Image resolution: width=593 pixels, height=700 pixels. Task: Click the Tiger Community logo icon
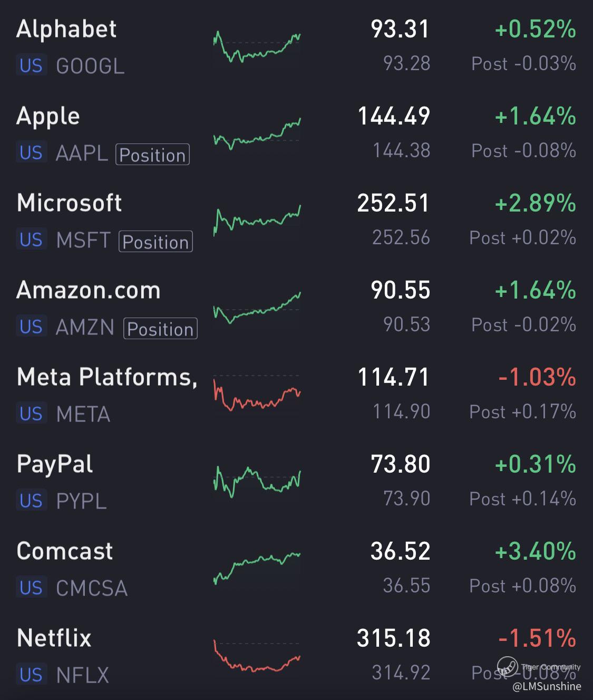(508, 666)
